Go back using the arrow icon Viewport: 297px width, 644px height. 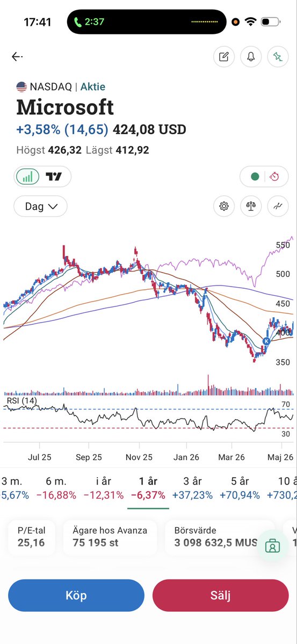pos(17,56)
